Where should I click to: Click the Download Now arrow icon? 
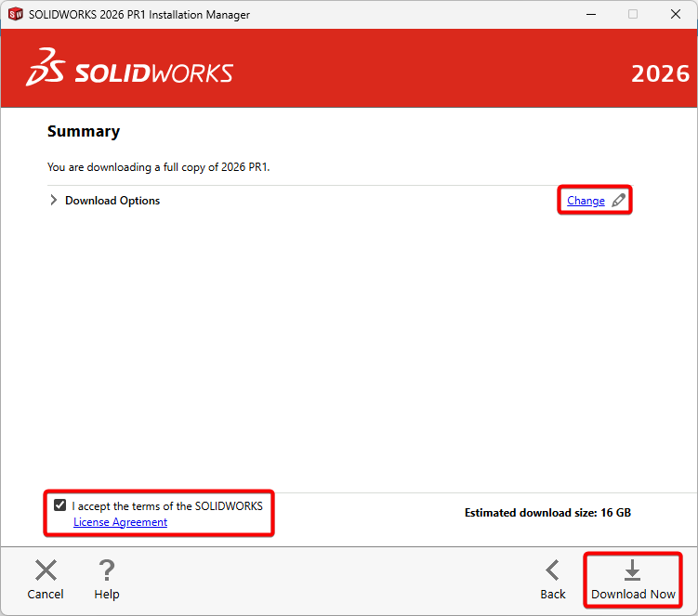(x=632, y=570)
